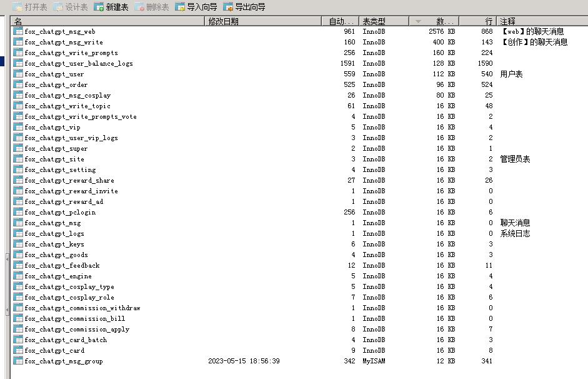Image resolution: width=588 pixels, height=379 pixels.
Task: Click the sort arrow in the data size column header
Action: [418, 21]
